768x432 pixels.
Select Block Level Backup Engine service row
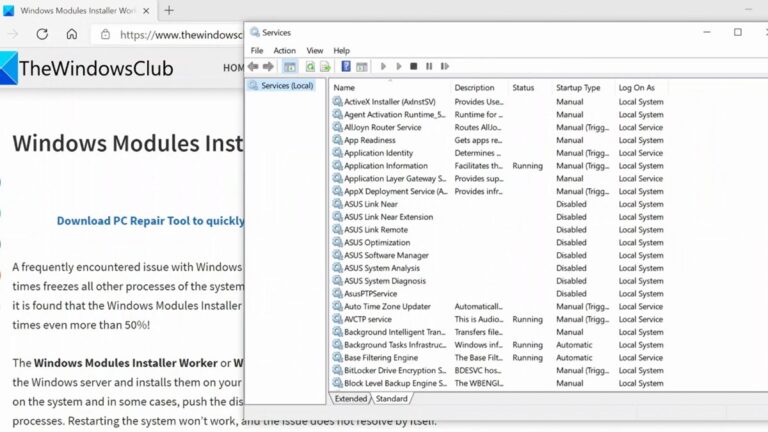click(x=498, y=383)
